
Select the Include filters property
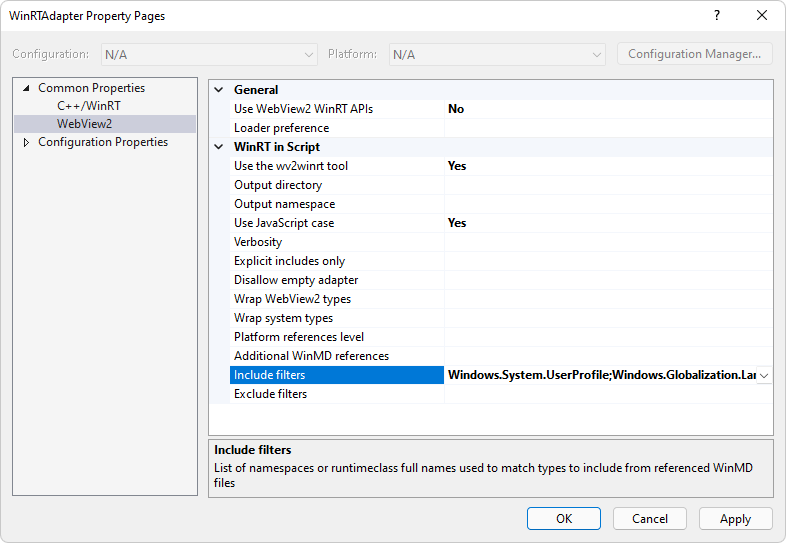coord(337,375)
